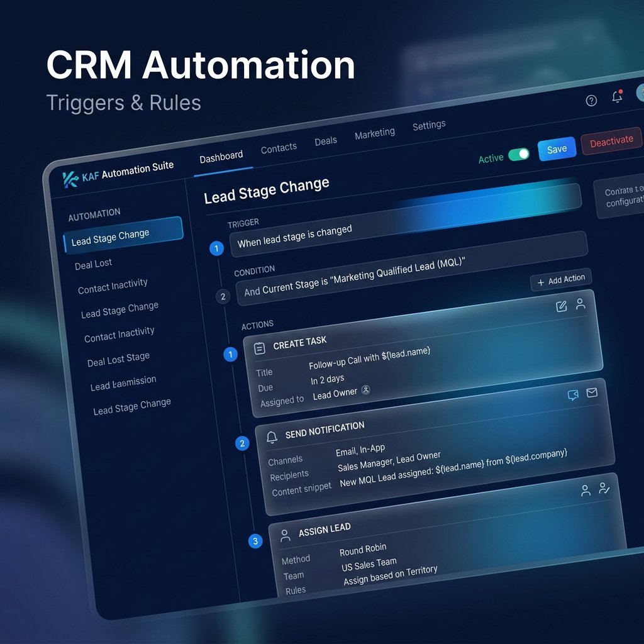Save the automation rule

pyautogui.click(x=557, y=149)
